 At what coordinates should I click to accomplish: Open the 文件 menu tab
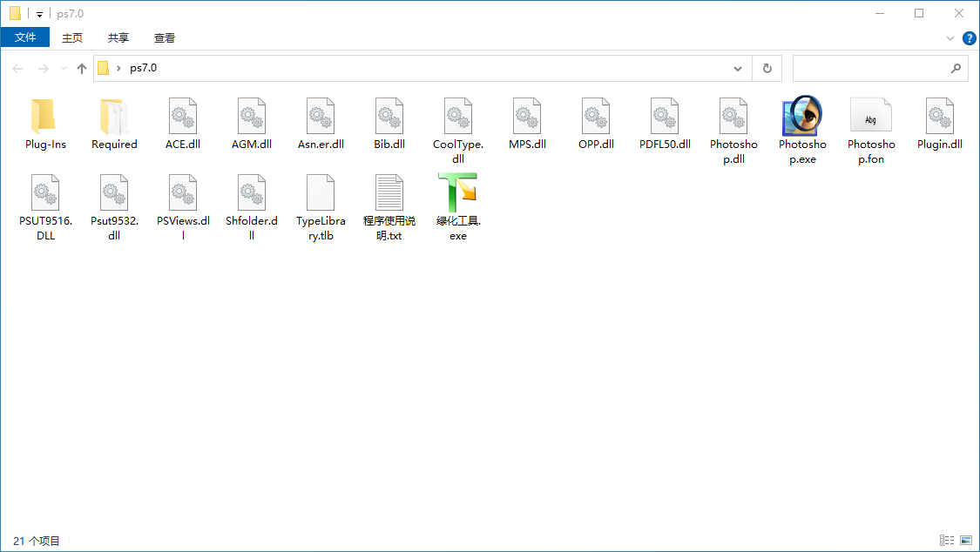(25, 37)
